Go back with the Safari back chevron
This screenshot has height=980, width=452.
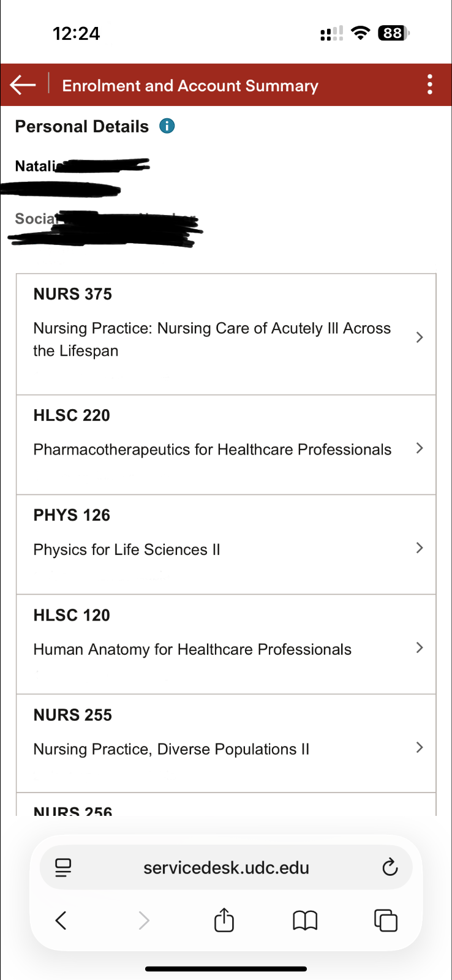pyautogui.click(x=61, y=920)
